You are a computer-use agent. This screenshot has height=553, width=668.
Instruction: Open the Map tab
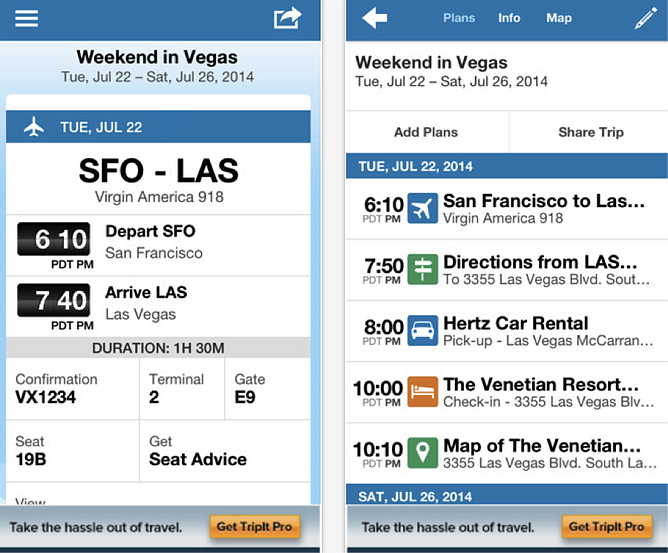point(559,18)
